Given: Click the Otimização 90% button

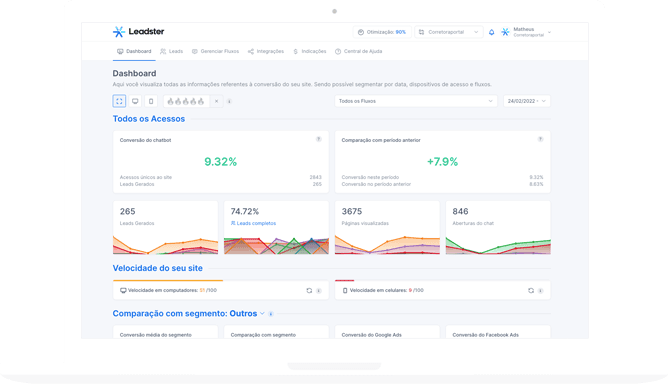Looking at the screenshot, I should coord(382,32).
